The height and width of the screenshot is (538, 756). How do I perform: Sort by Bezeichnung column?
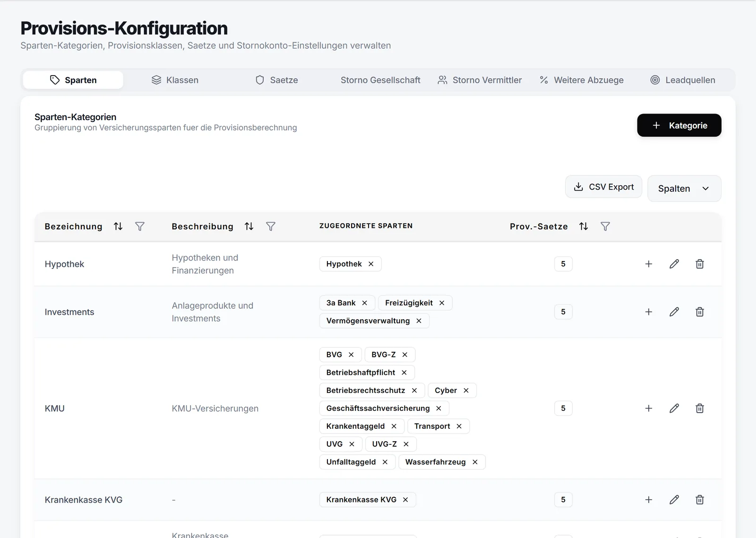(118, 226)
